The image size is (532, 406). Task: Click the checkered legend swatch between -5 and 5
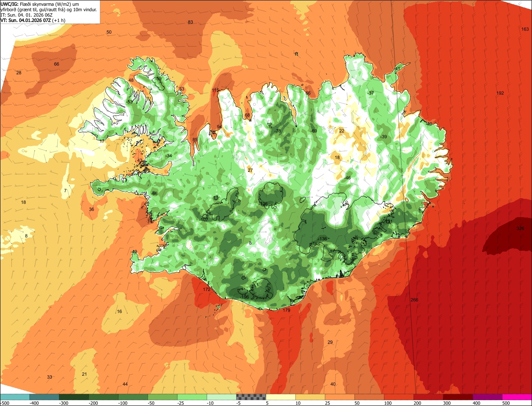click(x=251, y=397)
